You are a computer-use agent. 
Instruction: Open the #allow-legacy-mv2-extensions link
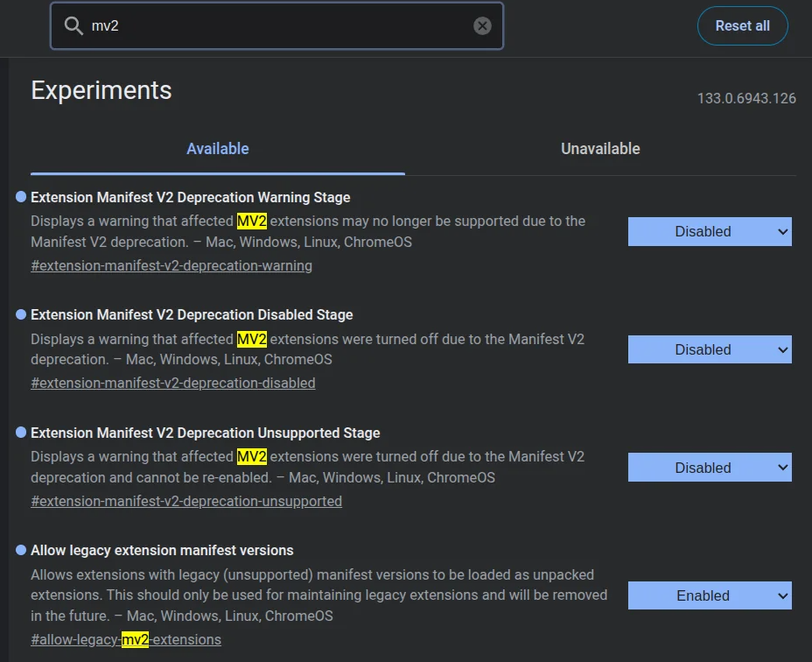coord(126,639)
